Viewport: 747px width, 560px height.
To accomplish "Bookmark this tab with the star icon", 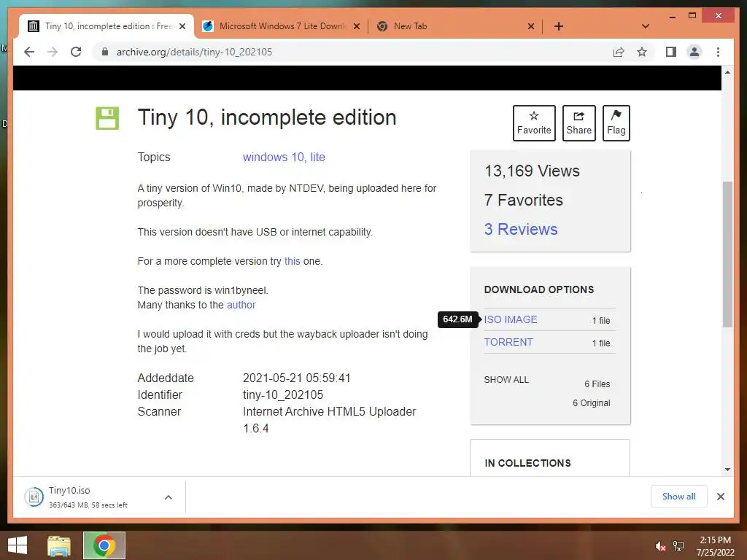I will [642, 52].
